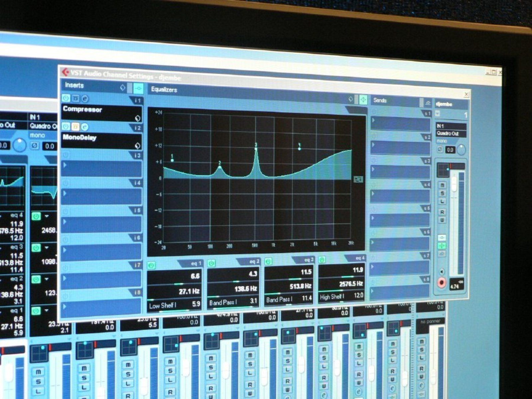Mute the djembe channel (M button)
The image size is (532, 399).
point(442,186)
